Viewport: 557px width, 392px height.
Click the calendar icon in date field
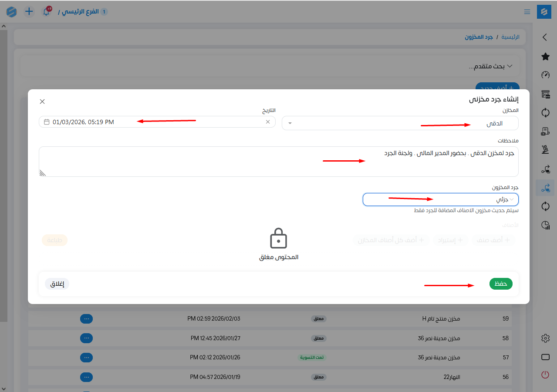[x=47, y=122]
